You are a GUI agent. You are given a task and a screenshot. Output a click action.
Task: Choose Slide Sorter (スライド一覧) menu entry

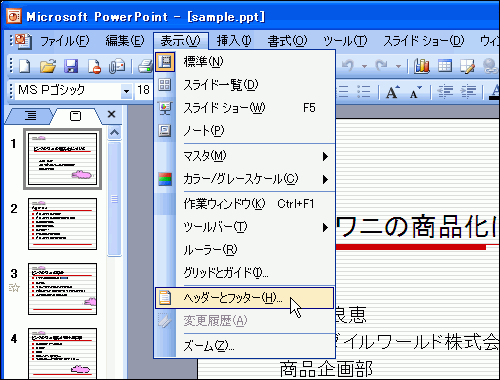click(245, 85)
